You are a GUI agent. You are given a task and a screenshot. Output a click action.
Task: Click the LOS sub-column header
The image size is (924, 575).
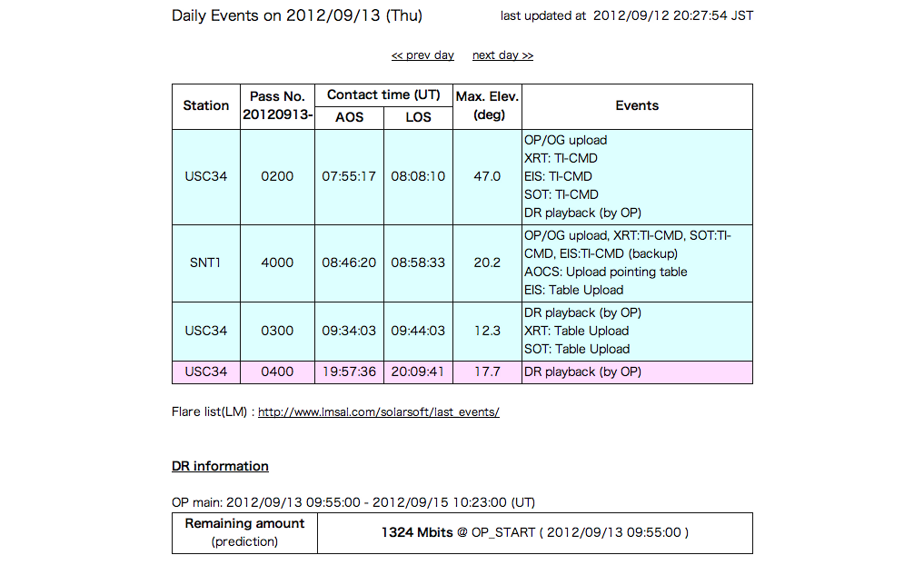(418, 118)
